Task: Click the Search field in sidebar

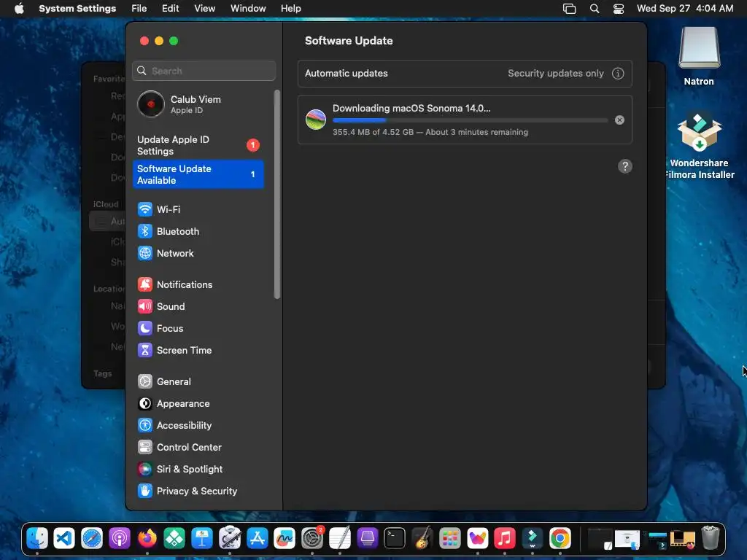Action: (x=204, y=71)
